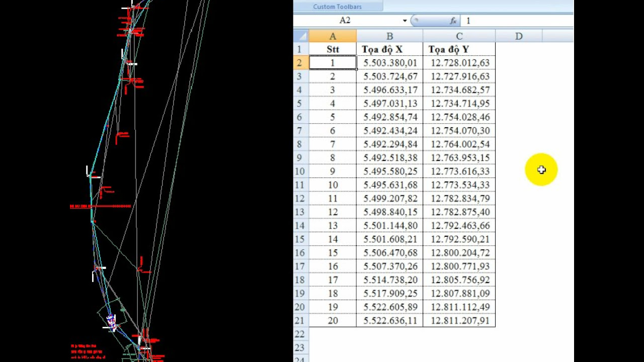This screenshot has width=644, height=362.
Task: Select row header 5
Action: [x=301, y=104]
